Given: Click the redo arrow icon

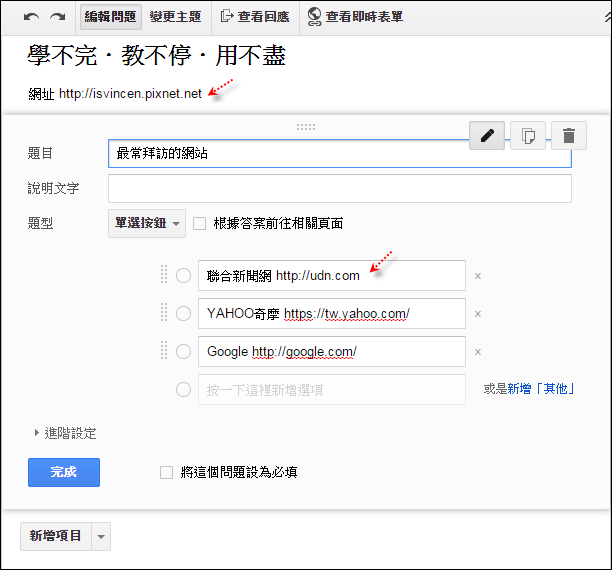Looking at the screenshot, I should coord(58,17).
